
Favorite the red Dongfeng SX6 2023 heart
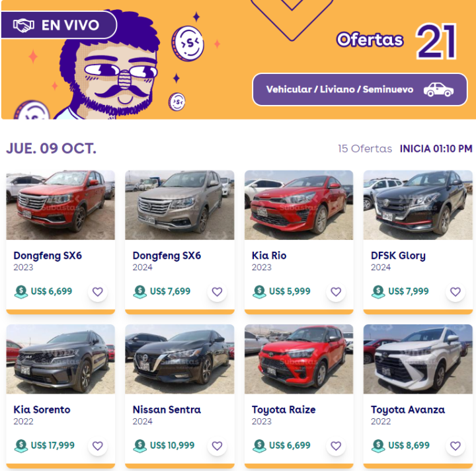(97, 292)
